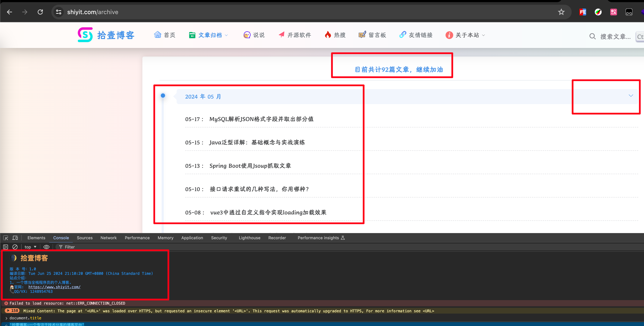Switch to the Network tab

click(109, 238)
